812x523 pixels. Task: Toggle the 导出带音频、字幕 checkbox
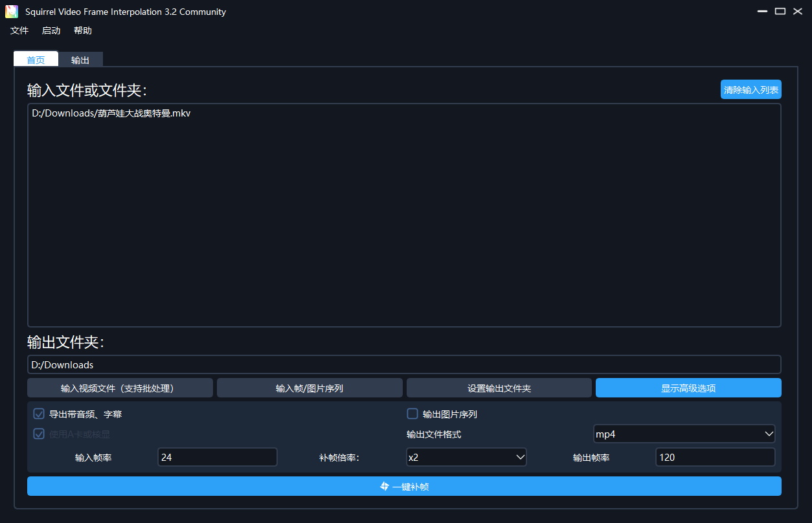39,414
